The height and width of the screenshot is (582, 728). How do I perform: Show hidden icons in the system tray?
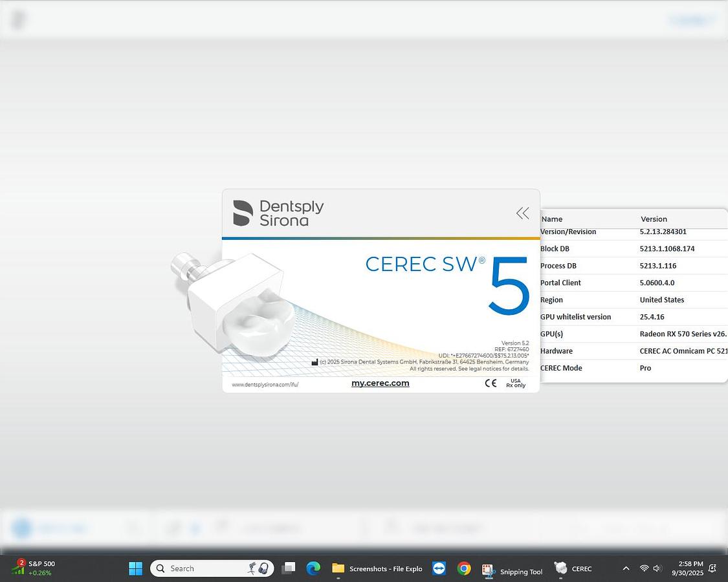pyautogui.click(x=626, y=568)
